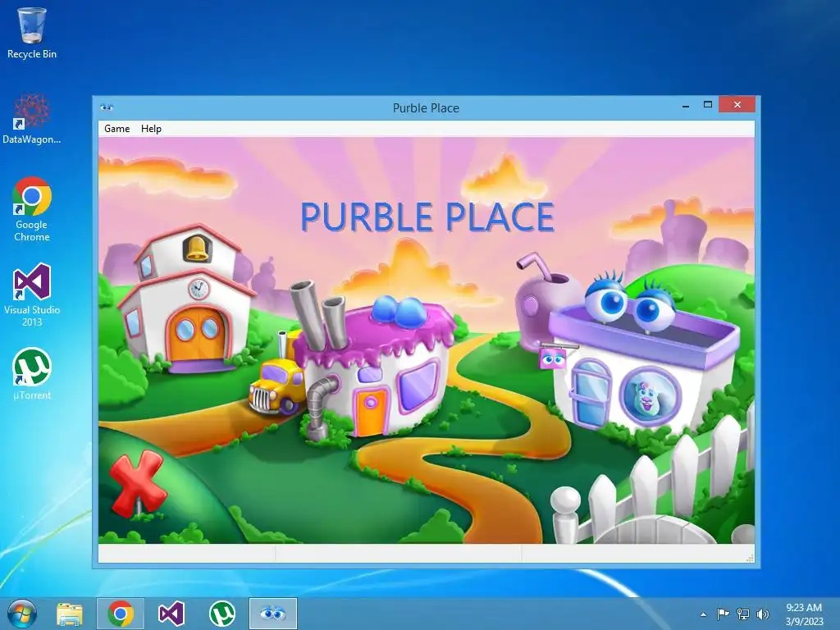Open network tray icon
Screen dimensions: 840x630
pyautogui.click(x=743, y=614)
